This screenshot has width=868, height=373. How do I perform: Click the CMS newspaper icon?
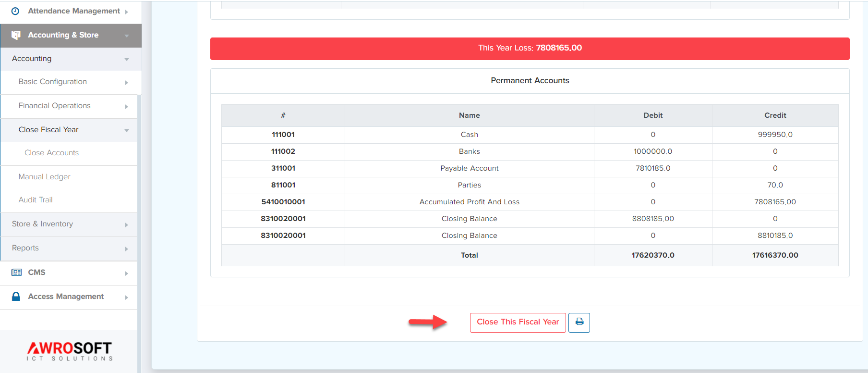(x=16, y=273)
